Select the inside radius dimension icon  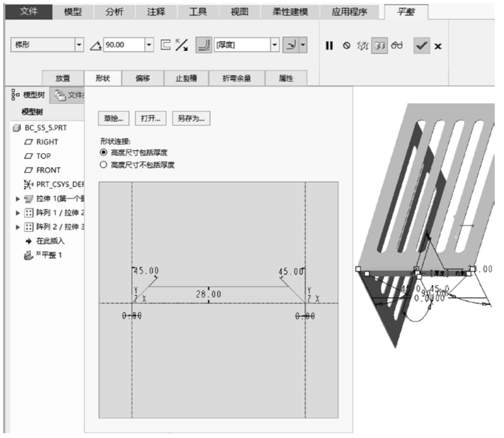[x=291, y=45]
